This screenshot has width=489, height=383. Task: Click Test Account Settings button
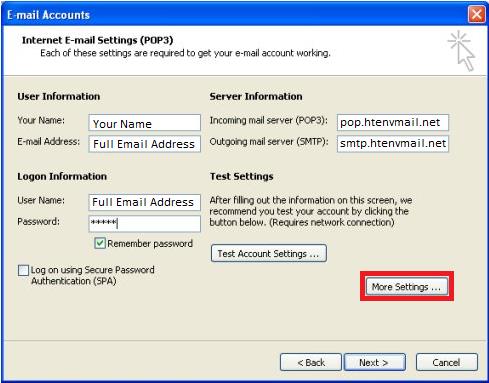click(x=269, y=254)
